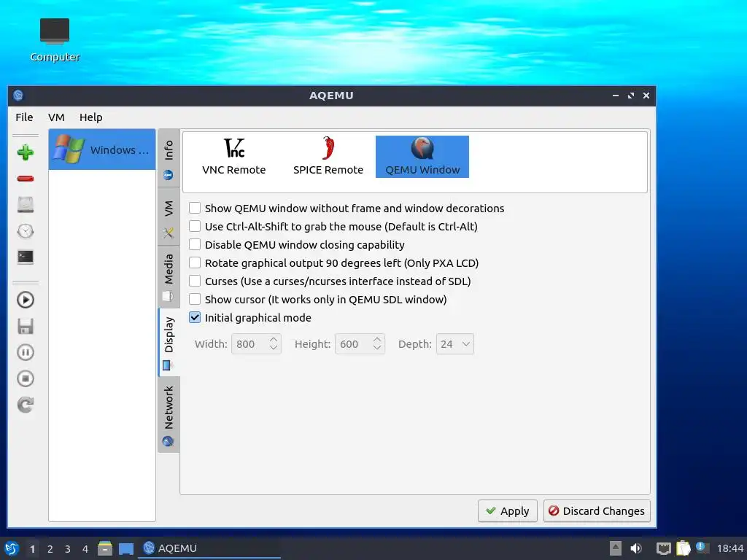747x560 pixels.
Task: Click the network tray icon
Action: pos(663,548)
